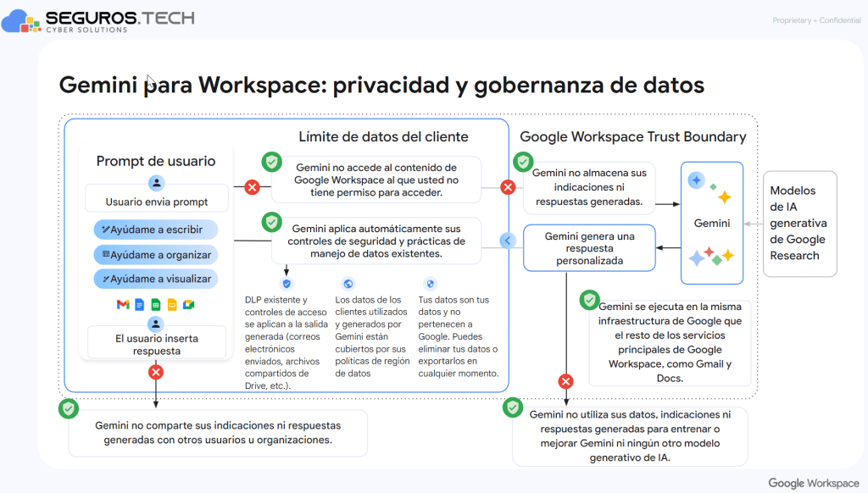Screen dimensions: 868x493
Task: Click the Gemini box with sparkle icons
Action: click(x=712, y=223)
